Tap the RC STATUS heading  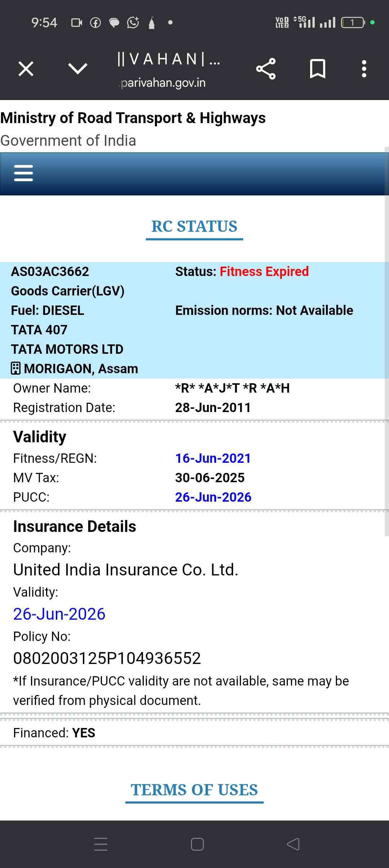[x=194, y=226]
